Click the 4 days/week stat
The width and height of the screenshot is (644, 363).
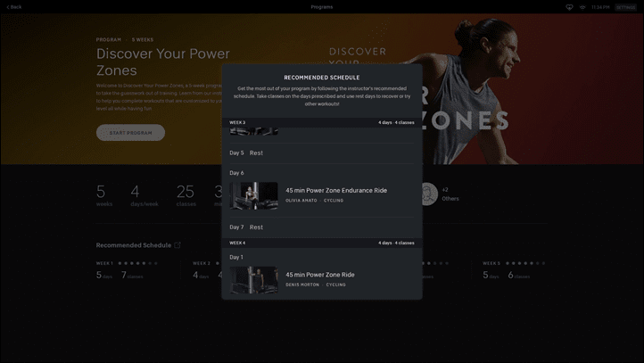tap(144, 195)
